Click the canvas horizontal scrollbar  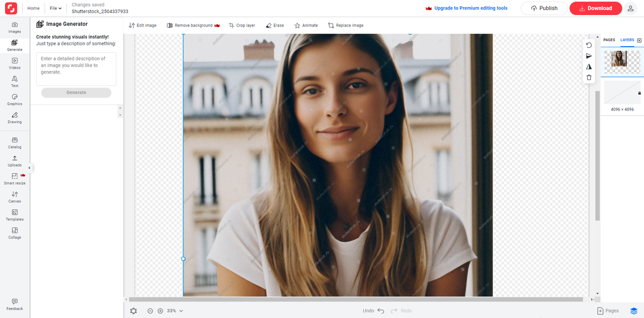click(356, 299)
